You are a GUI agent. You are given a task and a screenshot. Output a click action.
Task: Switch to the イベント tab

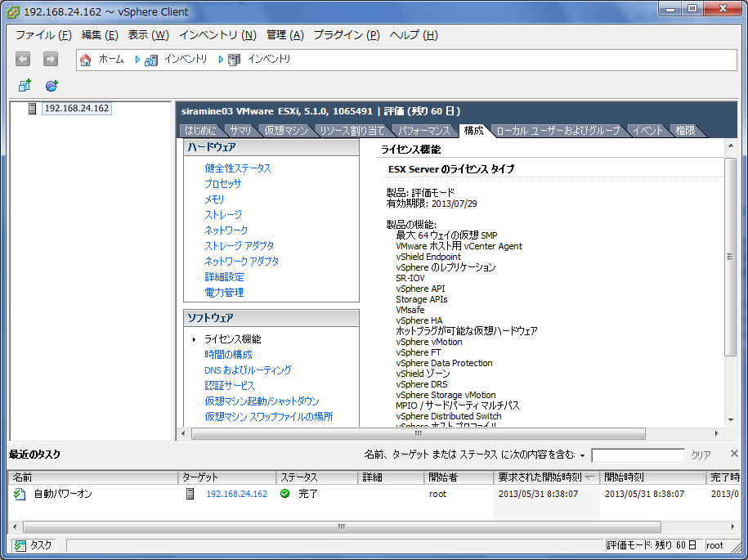click(647, 131)
